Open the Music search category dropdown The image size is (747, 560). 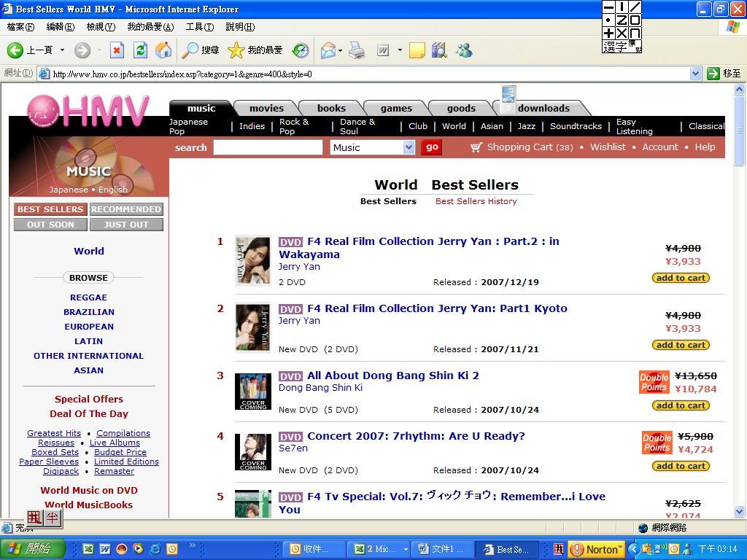(409, 147)
